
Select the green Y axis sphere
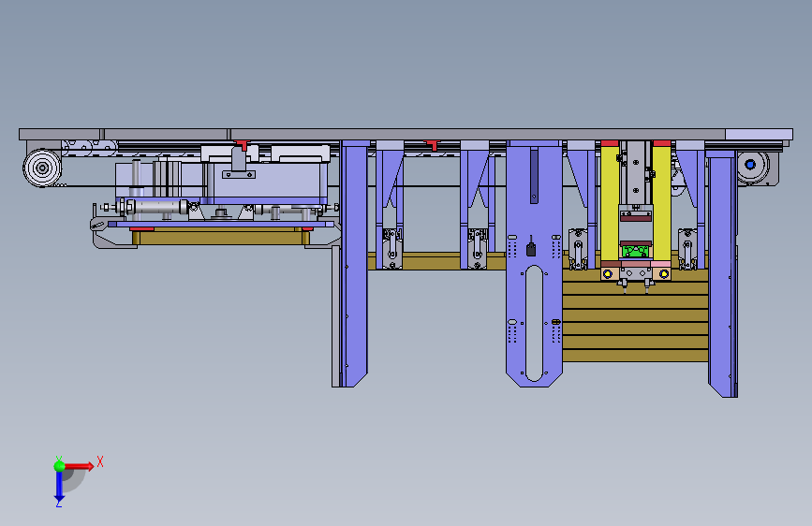click(60, 466)
